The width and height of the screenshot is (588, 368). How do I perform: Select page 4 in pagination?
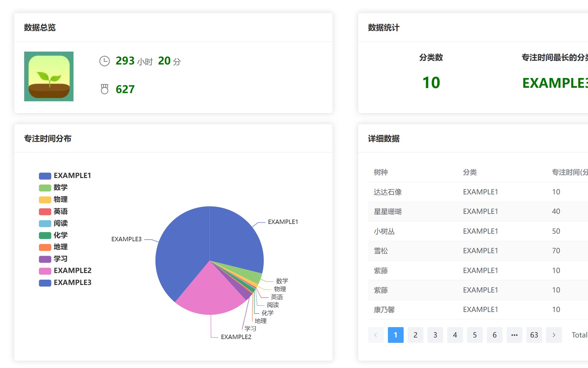(x=455, y=335)
